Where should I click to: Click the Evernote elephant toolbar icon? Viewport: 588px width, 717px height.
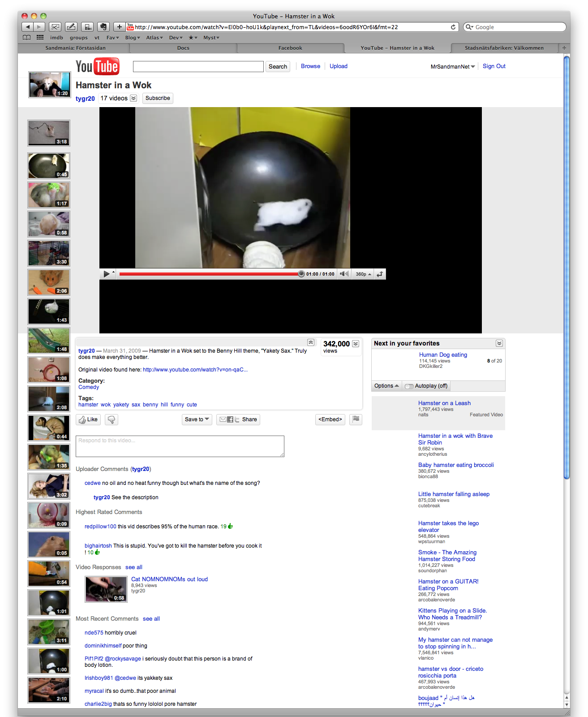103,27
